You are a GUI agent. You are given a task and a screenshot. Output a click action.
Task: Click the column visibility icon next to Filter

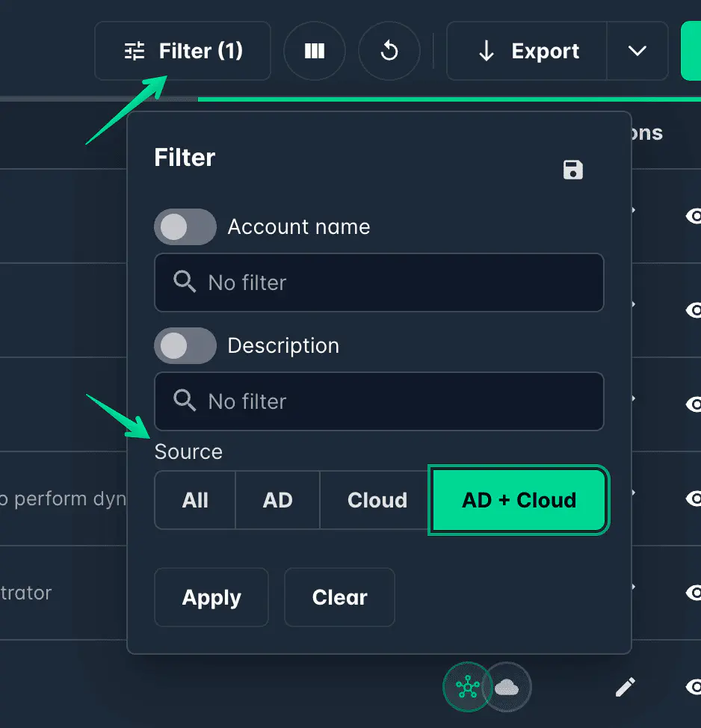click(315, 51)
